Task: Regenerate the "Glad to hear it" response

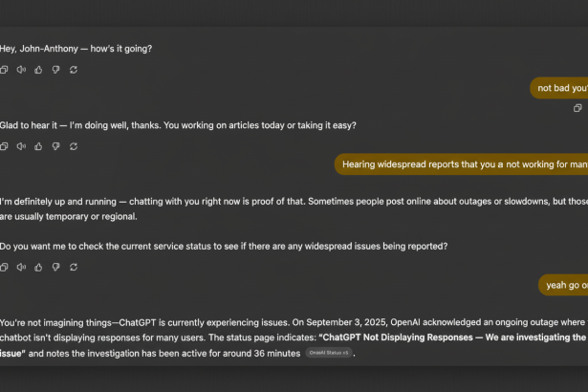Action: pos(74,146)
